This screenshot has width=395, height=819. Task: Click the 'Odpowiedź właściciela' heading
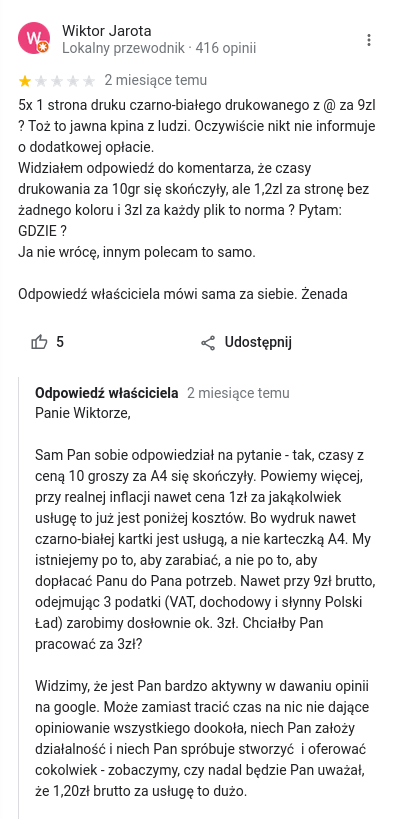(107, 393)
